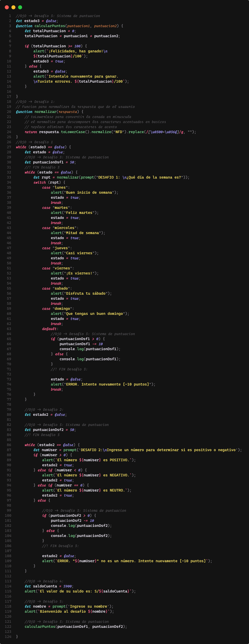Click the case "lunes" label
The image size is (249, 644).
pyautogui.click(x=56, y=187)
